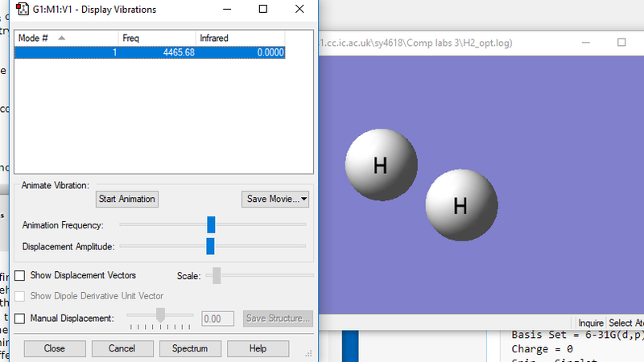Click the Save Structure button

point(278,319)
